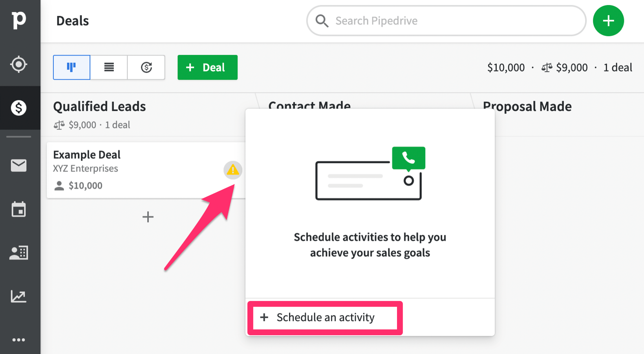Viewport: 644px width, 354px height.
Task: Switch to pipeline board view
Action: 71,68
